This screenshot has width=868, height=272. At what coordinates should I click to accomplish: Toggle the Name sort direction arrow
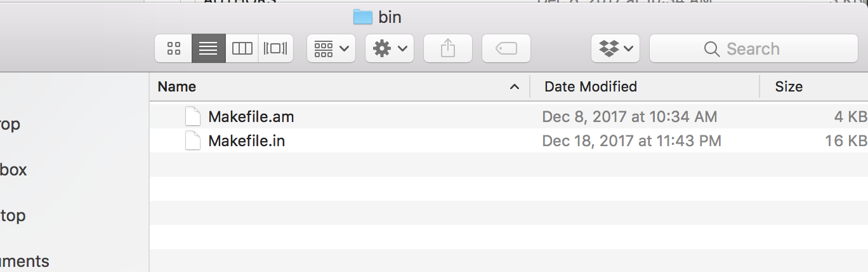[x=515, y=87]
